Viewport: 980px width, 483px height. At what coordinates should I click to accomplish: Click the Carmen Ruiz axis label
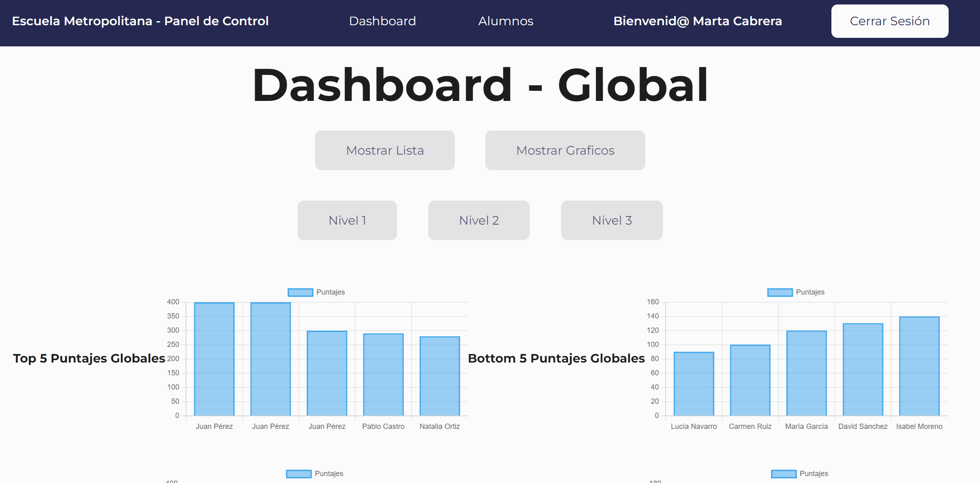click(x=750, y=426)
